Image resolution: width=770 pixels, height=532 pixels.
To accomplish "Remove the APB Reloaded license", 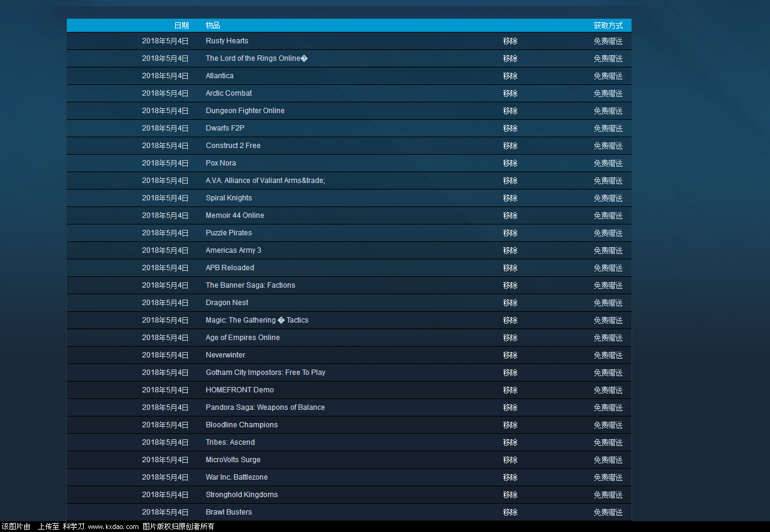I will click(510, 268).
